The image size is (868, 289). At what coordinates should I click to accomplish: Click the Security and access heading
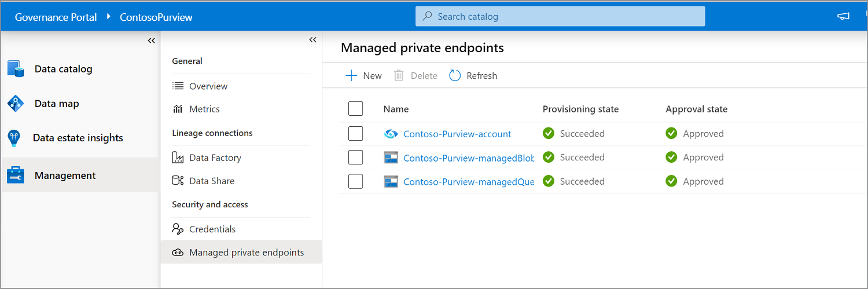(210, 204)
